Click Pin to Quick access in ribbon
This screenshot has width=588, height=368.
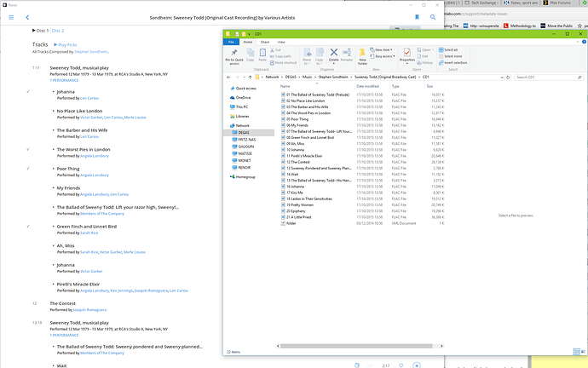pos(234,56)
